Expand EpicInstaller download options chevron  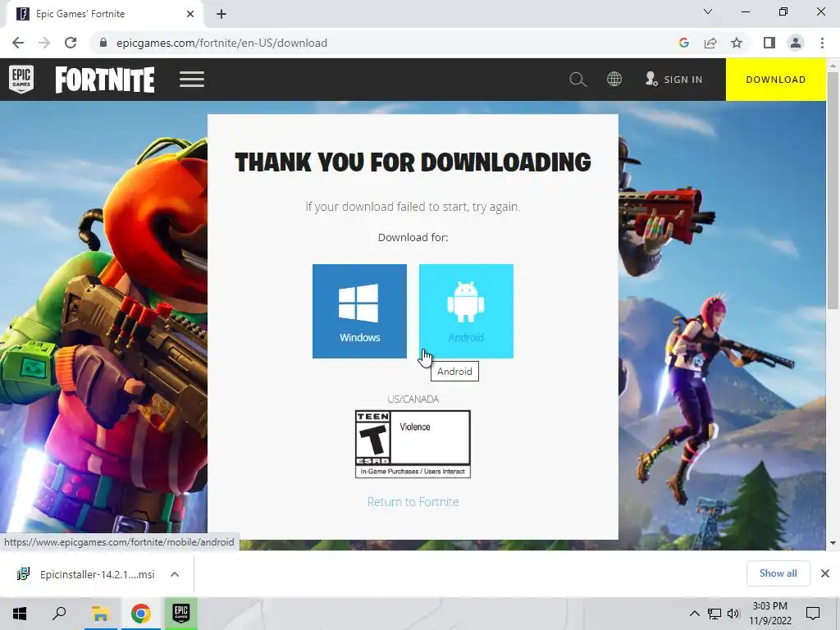coord(175,574)
